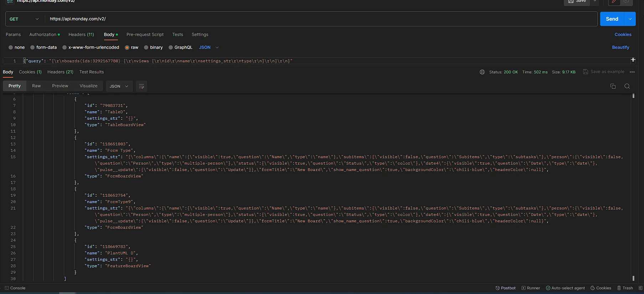Open the request Settings tab
Screen dimensions: 644x294
point(200,35)
